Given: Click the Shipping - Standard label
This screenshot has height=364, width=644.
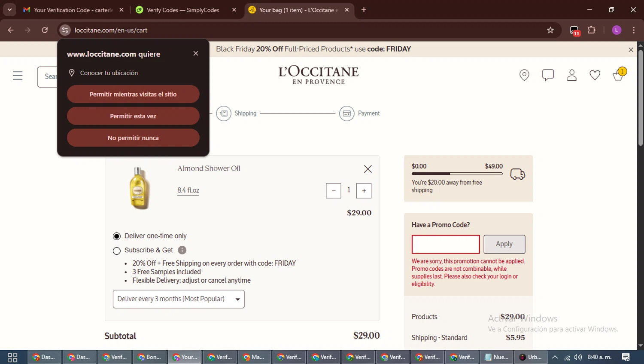Looking at the screenshot, I should pyautogui.click(x=439, y=338).
